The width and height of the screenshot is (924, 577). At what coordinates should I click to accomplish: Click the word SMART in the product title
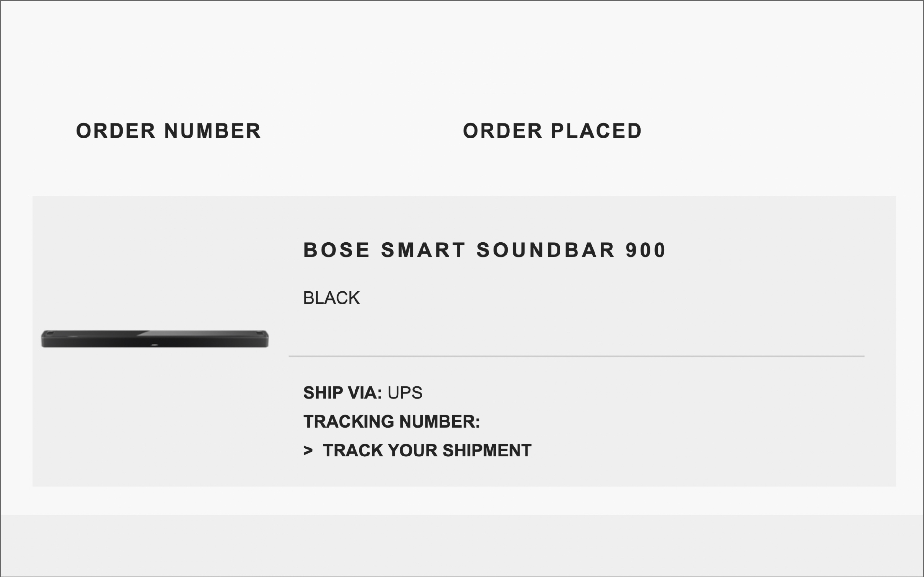tap(423, 250)
